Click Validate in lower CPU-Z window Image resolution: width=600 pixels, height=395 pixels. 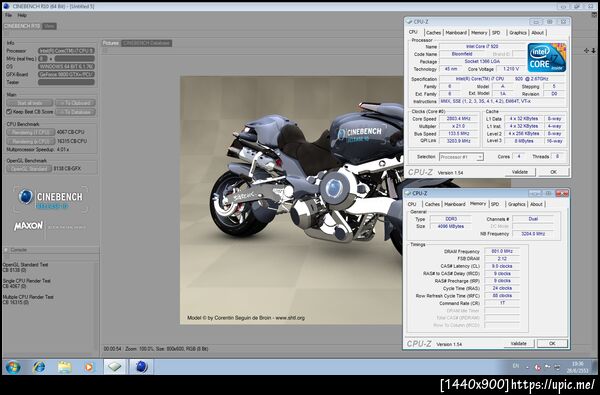(x=518, y=344)
